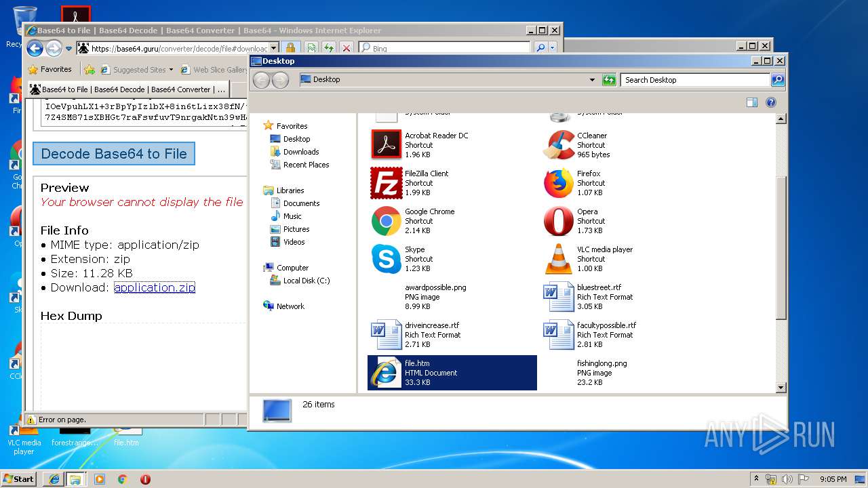
Task: Open the VLC media player desktop shortcut
Action: click(x=24, y=439)
